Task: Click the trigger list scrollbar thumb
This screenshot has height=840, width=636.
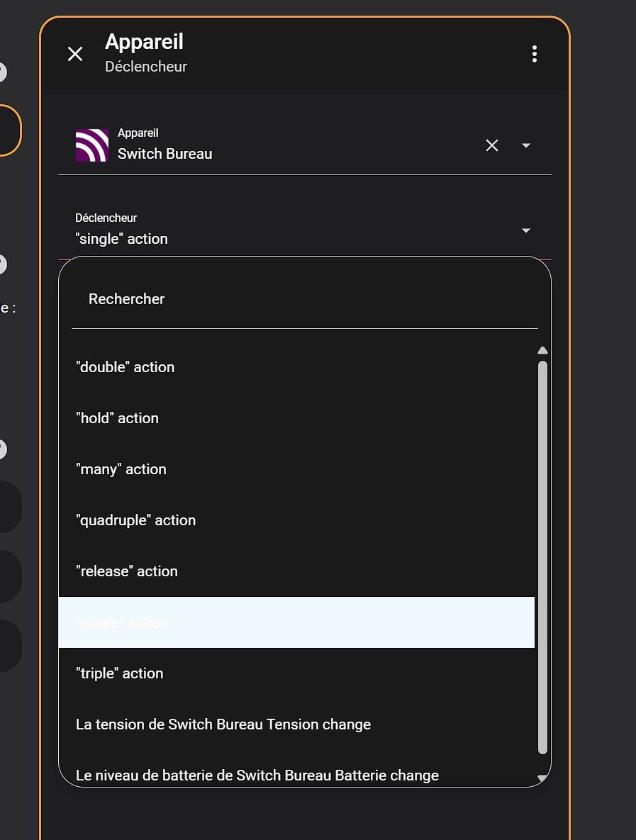Action: pyautogui.click(x=542, y=556)
